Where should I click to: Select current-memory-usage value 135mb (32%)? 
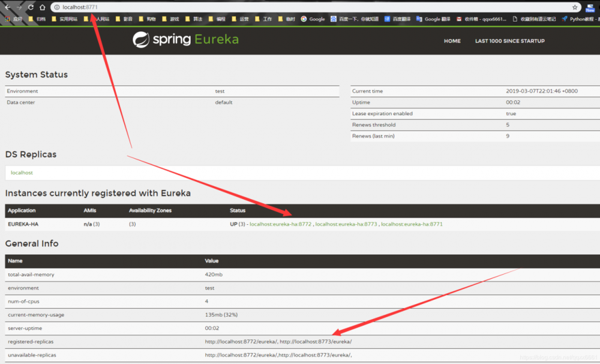click(221, 315)
